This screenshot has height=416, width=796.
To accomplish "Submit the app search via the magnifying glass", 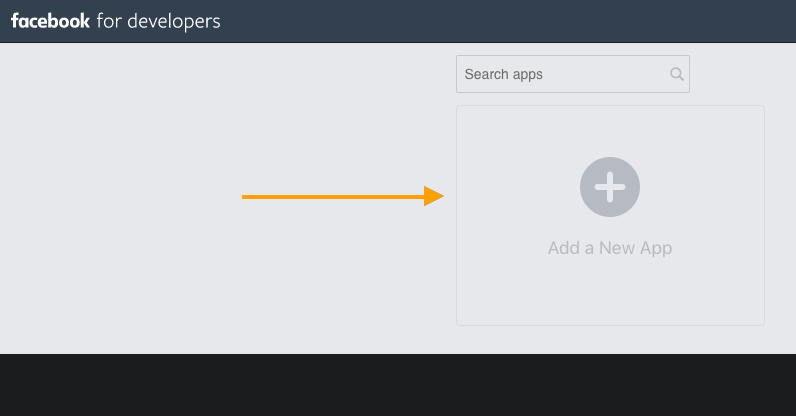I will click(x=677, y=74).
